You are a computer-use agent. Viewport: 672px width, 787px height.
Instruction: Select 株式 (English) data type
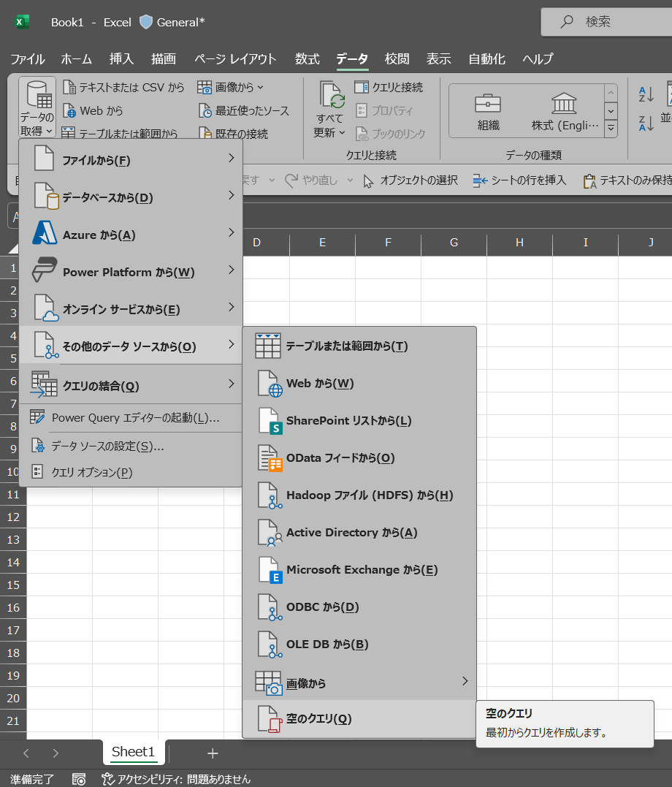click(565, 111)
